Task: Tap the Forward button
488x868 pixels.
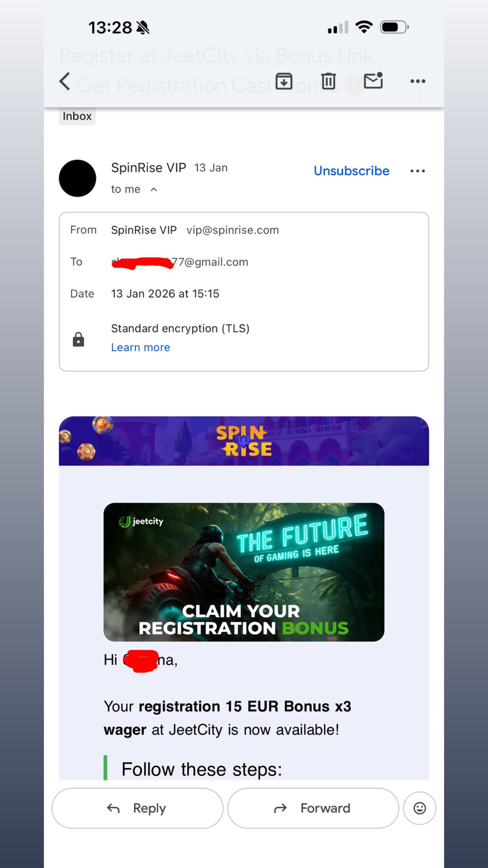Action: click(313, 808)
